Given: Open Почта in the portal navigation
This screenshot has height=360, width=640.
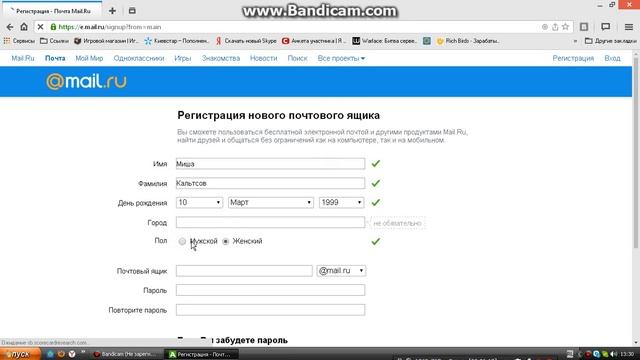Looking at the screenshot, I should (x=55, y=58).
